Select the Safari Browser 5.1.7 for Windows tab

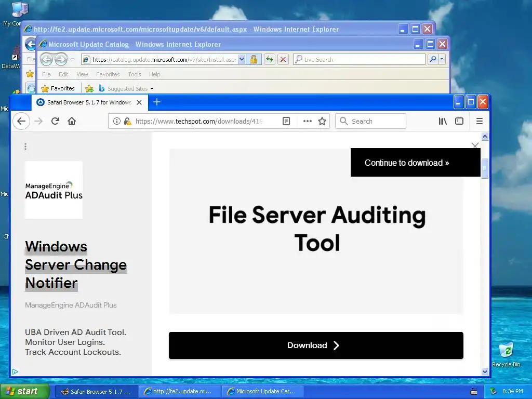coord(90,102)
